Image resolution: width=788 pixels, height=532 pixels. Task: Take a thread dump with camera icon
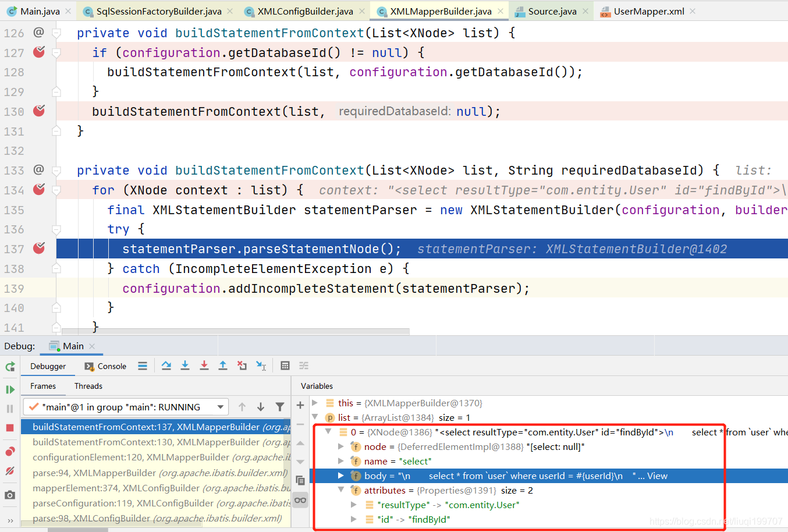(x=10, y=495)
